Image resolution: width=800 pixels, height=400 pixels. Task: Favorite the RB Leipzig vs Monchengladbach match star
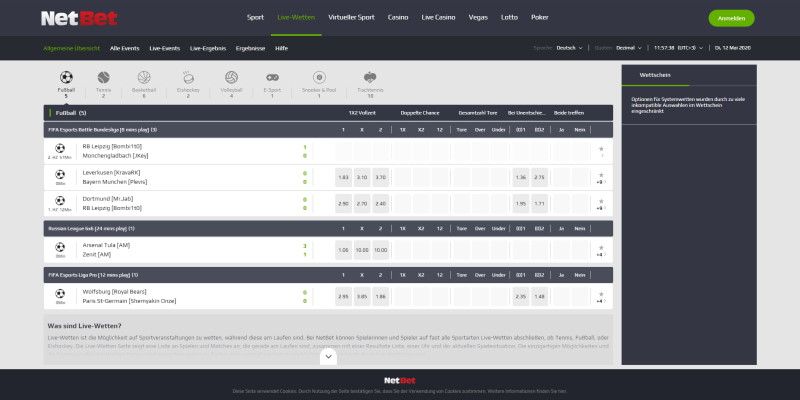pos(601,149)
